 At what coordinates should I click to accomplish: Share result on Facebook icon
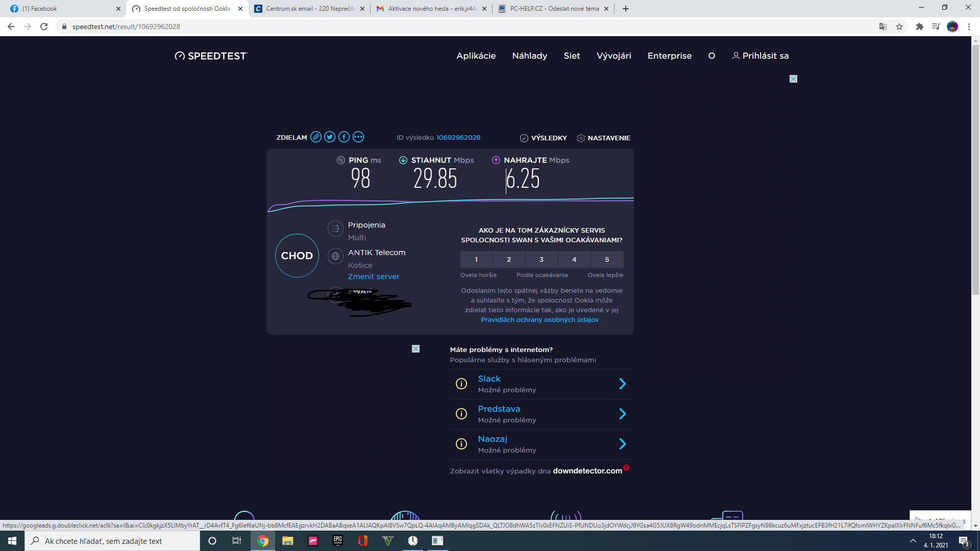pos(344,137)
